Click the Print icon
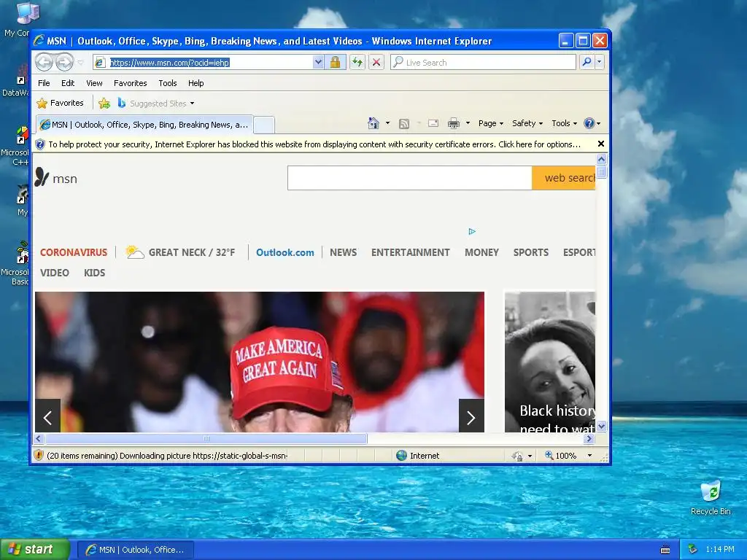Screen dimensions: 747x560 (454, 124)
